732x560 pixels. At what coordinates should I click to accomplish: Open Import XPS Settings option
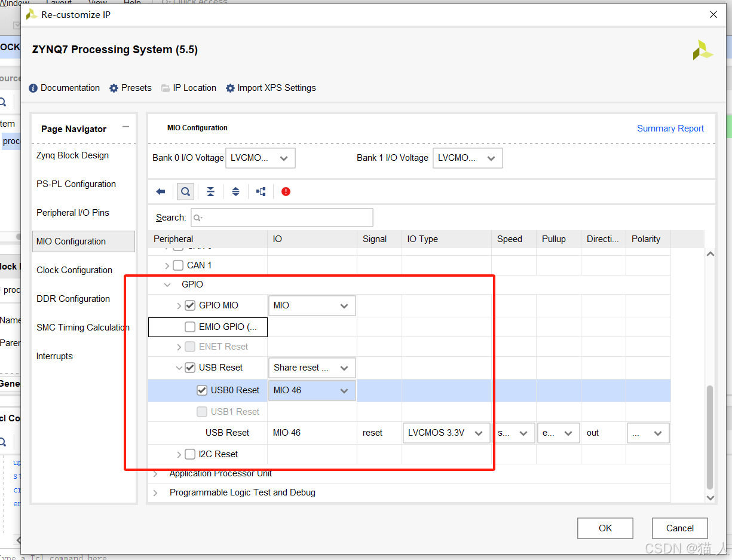point(271,88)
